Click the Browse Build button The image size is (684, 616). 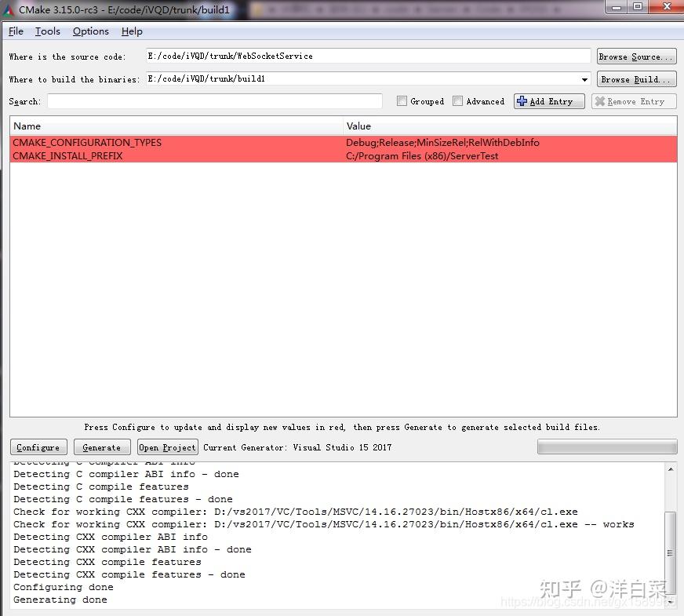[x=635, y=78]
